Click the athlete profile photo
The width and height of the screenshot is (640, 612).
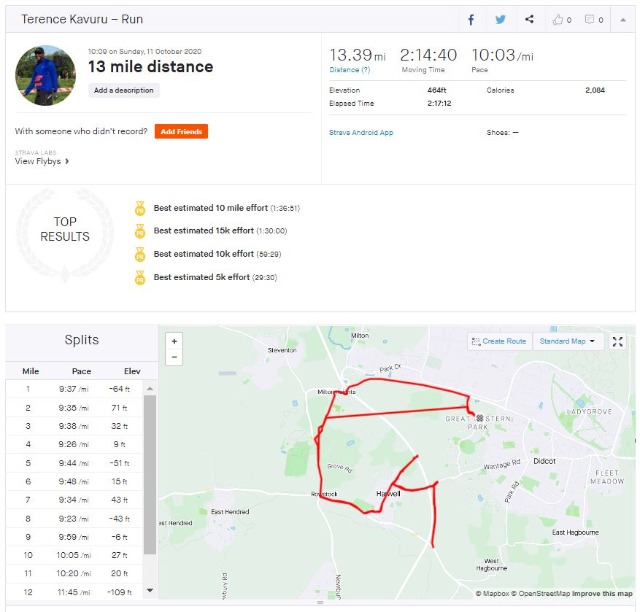click(x=45, y=75)
